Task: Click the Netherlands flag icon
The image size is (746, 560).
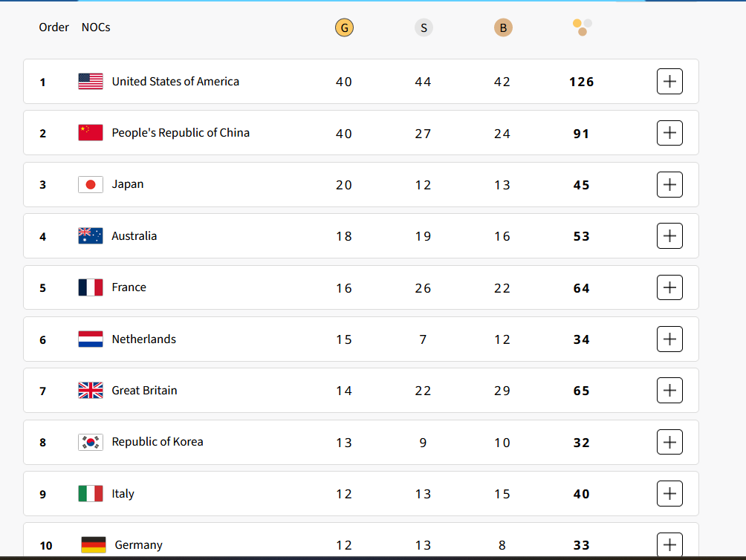Action: [x=91, y=339]
